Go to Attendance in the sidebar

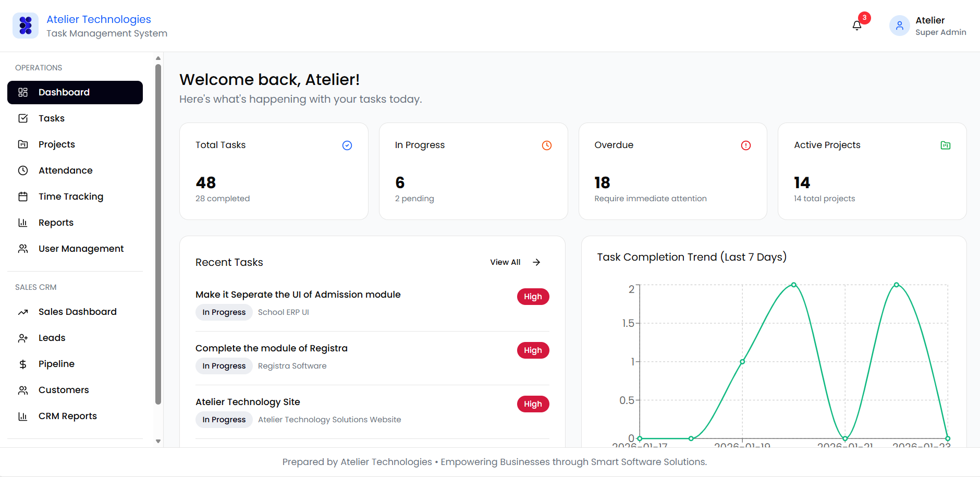click(65, 170)
